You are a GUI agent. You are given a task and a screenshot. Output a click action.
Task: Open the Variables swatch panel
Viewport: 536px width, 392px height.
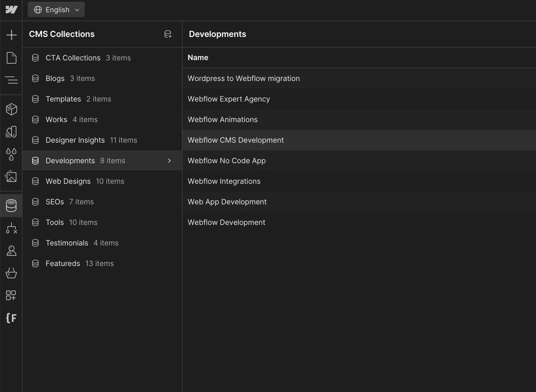pyautogui.click(x=11, y=132)
